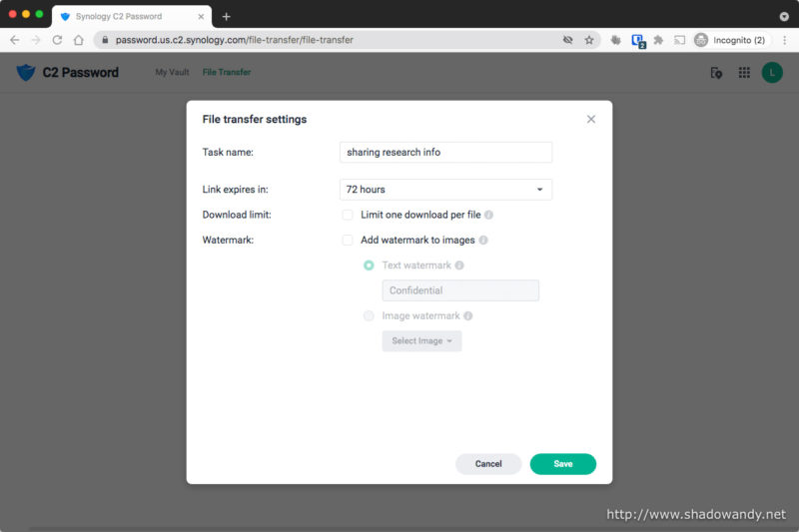The height and width of the screenshot is (532, 799).
Task: Click the green Save button
Action: point(562,464)
